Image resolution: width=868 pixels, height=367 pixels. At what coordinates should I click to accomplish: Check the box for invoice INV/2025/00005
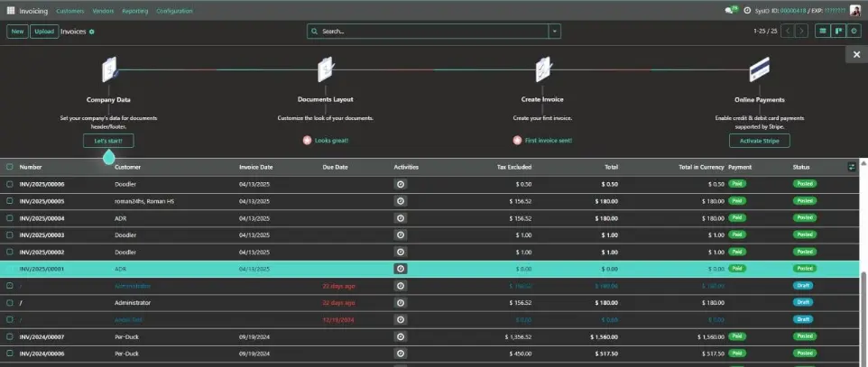pyautogui.click(x=10, y=201)
